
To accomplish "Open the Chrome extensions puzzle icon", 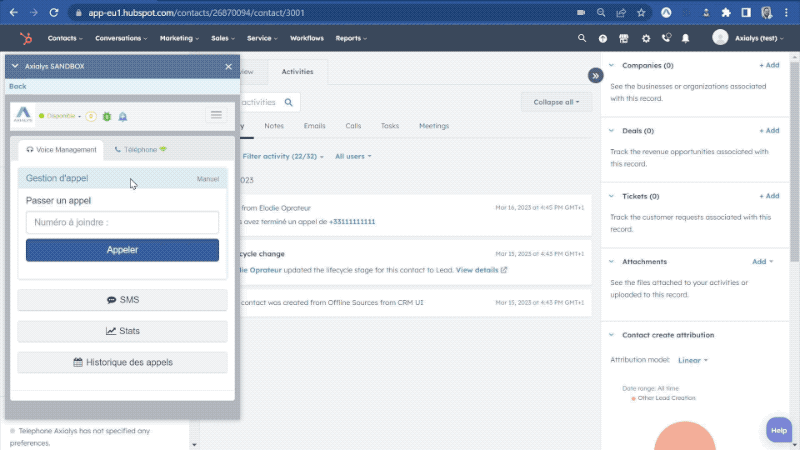I will tap(726, 13).
